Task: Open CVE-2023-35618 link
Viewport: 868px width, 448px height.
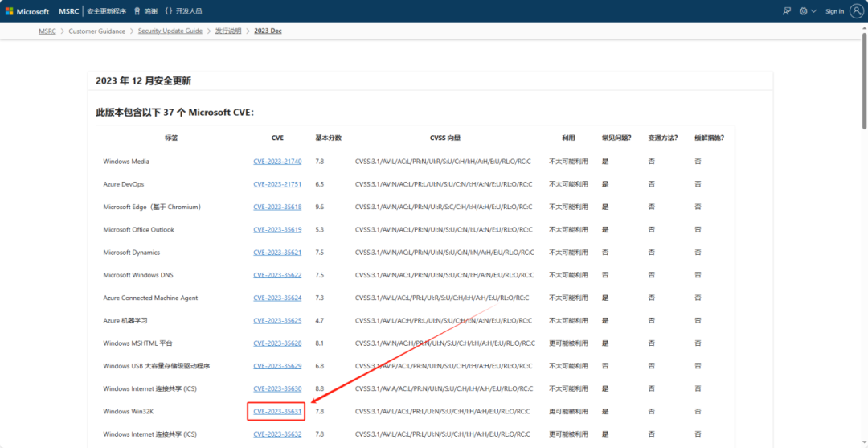Action: click(x=277, y=207)
